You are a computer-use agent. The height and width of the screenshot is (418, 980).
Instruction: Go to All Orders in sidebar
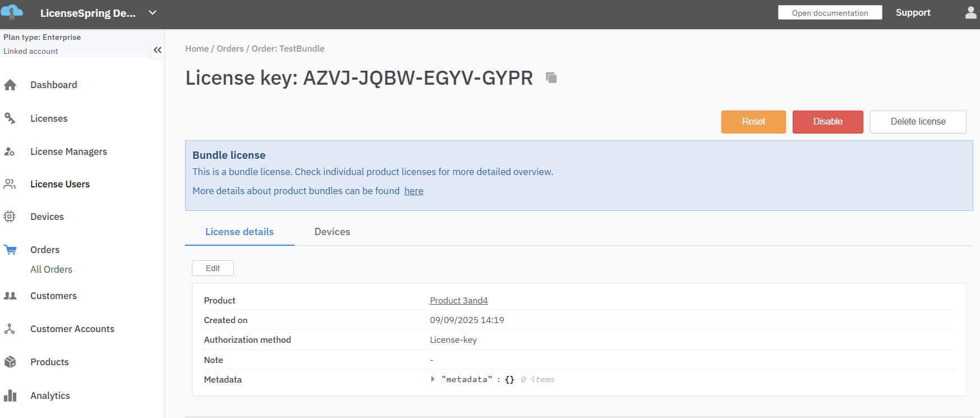tap(51, 269)
